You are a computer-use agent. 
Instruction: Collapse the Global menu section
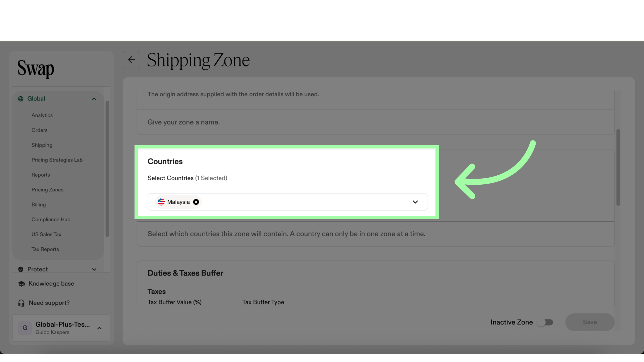[94, 99]
